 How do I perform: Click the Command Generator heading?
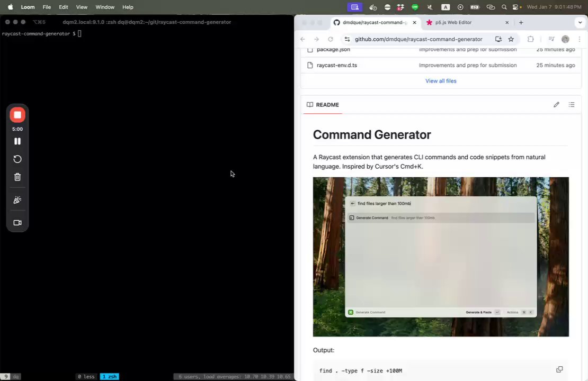372,134
